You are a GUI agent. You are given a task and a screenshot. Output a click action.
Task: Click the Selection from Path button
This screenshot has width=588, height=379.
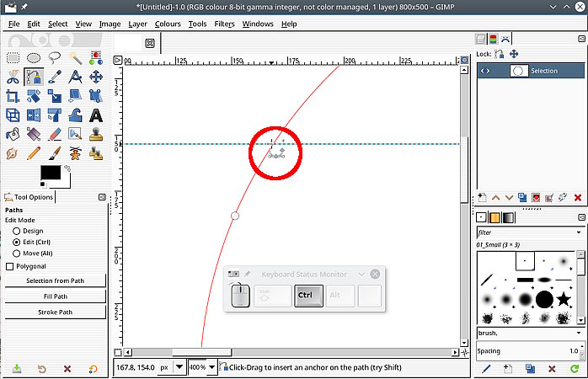coord(56,280)
